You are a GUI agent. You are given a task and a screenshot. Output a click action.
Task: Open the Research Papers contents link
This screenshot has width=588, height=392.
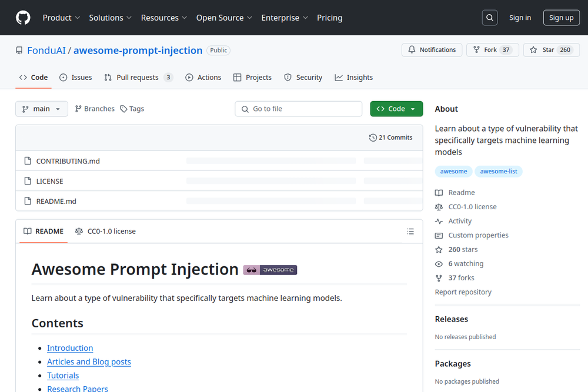(77, 388)
